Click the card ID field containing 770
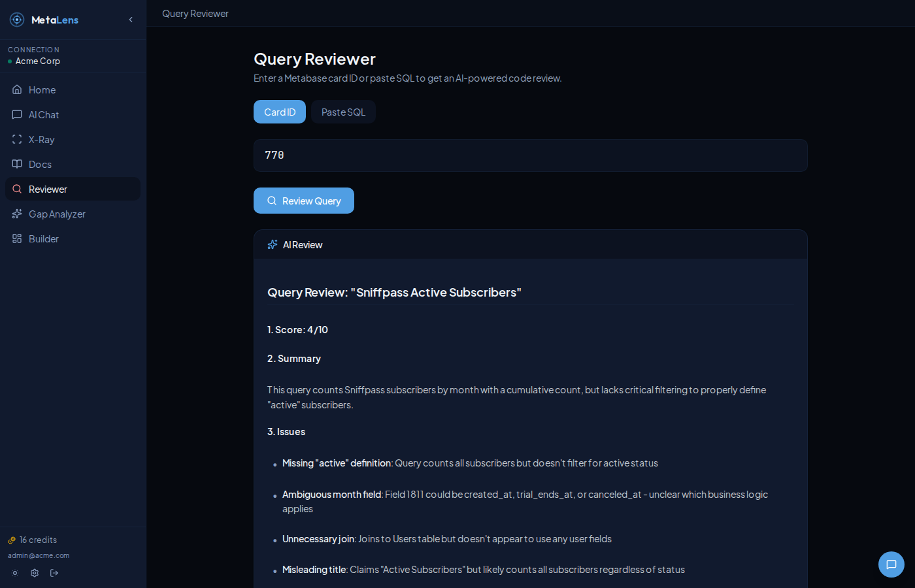This screenshot has height=588, width=915. click(x=530, y=155)
